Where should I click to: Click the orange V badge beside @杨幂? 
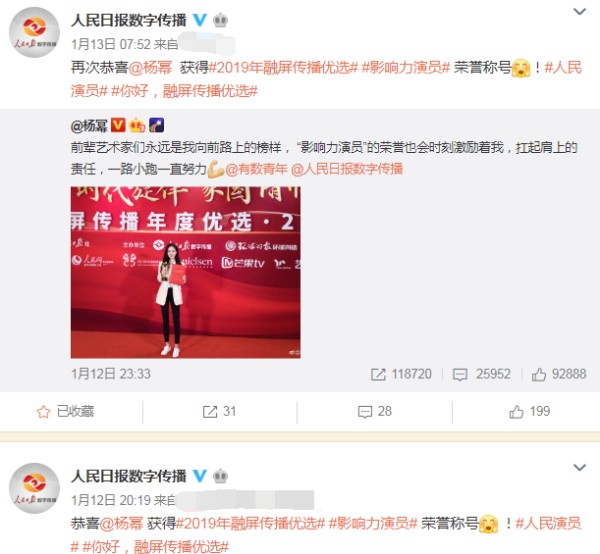(x=118, y=125)
